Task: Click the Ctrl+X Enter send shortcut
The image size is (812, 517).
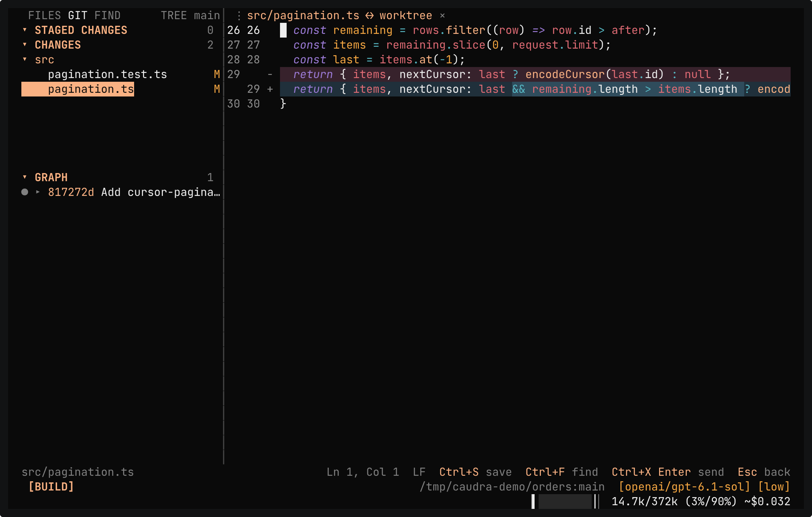Action: [x=668, y=472]
